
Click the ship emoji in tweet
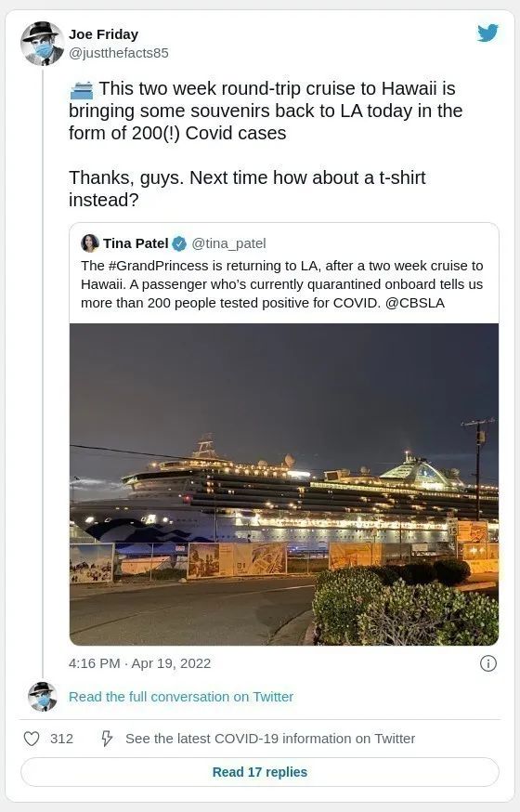click(x=81, y=90)
